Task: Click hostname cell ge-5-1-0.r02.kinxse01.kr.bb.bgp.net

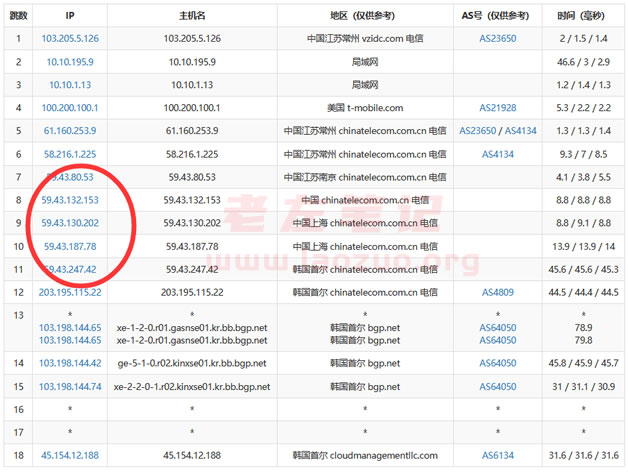Action: [192, 363]
